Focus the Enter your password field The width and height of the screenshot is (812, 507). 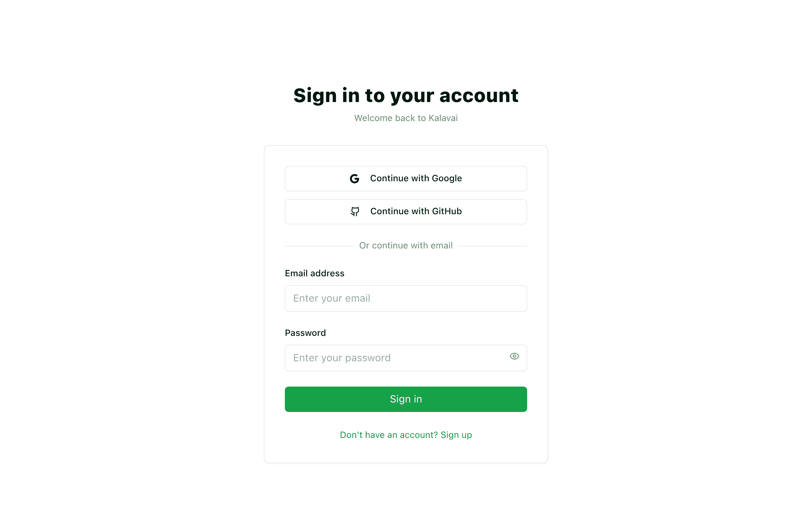pyautogui.click(x=406, y=358)
